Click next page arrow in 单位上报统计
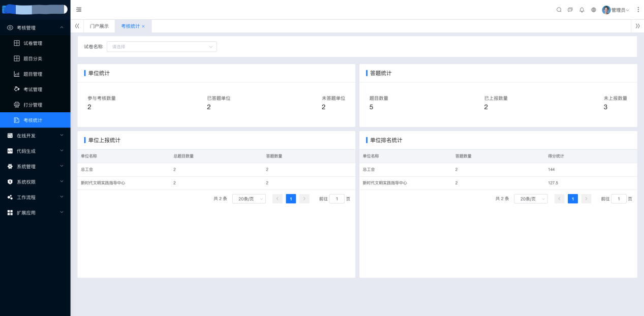 pyautogui.click(x=304, y=199)
